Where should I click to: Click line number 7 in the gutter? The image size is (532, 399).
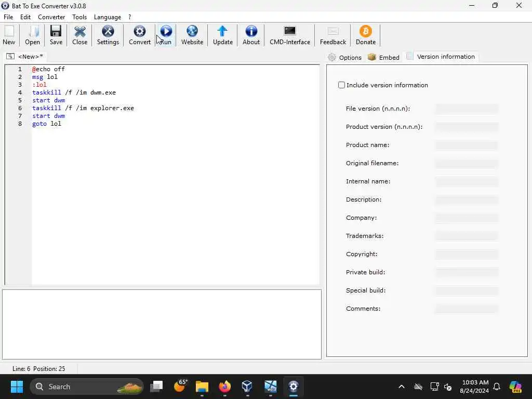pos(20,116)
